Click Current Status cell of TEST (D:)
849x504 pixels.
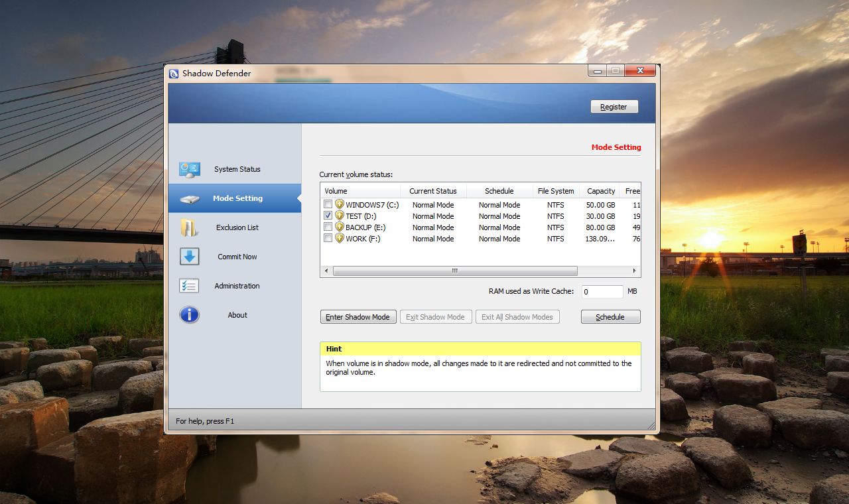point(433,216)
